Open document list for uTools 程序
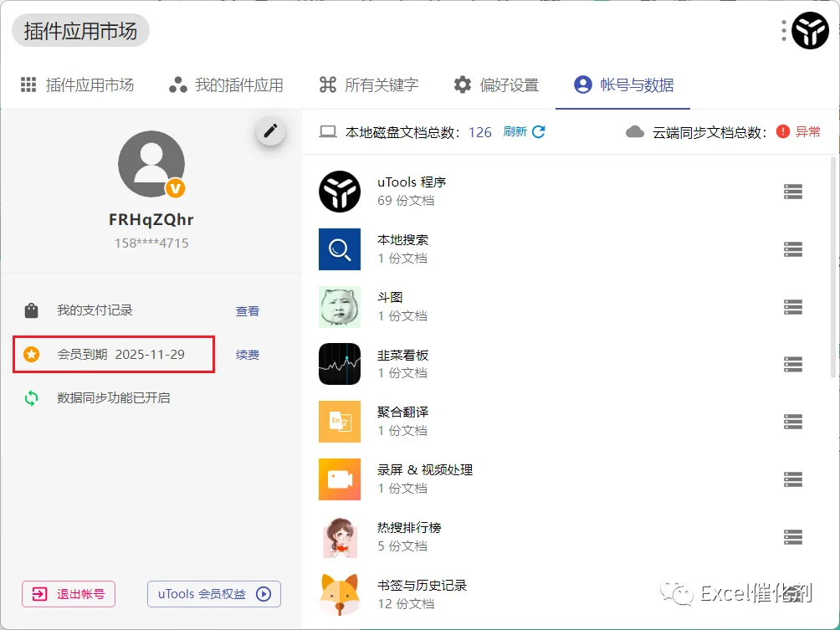The height and width of the screenshot is (630, 840). pyautogui.click(x=793, y=192)
